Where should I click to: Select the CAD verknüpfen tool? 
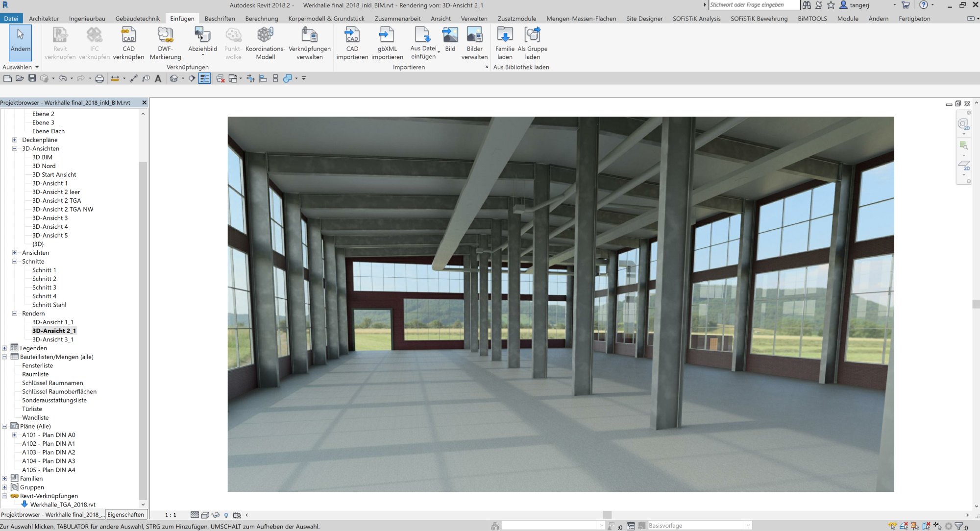click(128, 43)
